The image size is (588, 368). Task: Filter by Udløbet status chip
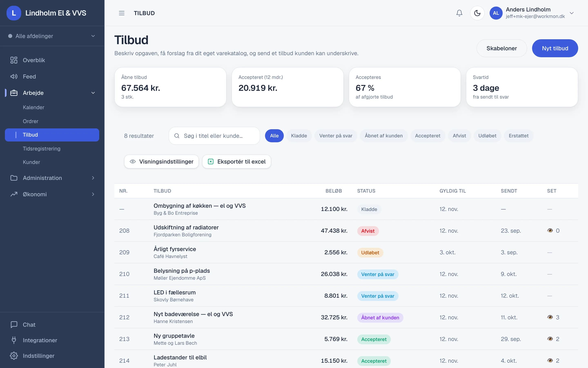click(487, 136)
